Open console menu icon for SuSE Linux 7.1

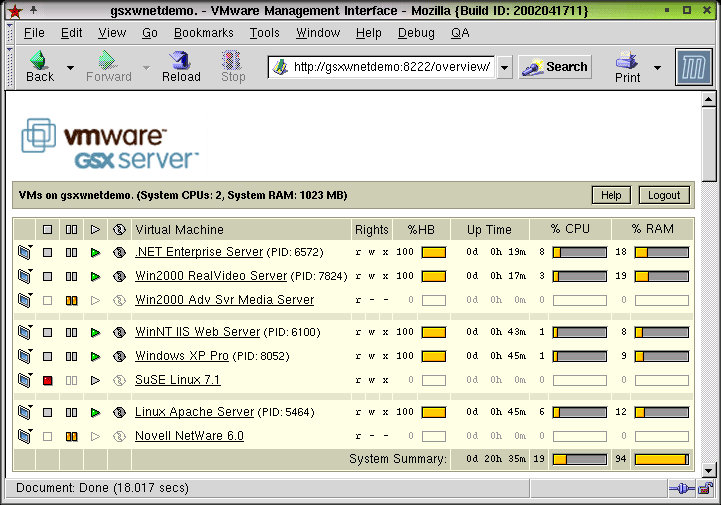25,380
